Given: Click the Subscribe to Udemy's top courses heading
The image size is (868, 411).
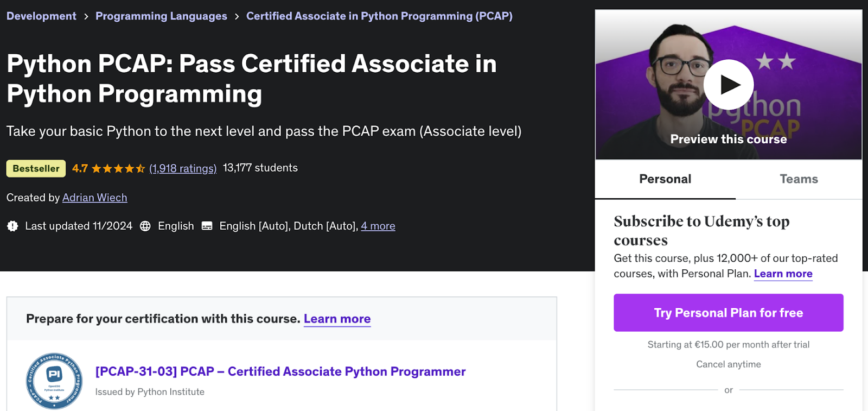Looking at the screenshot, I should click(x=701, y=231).
